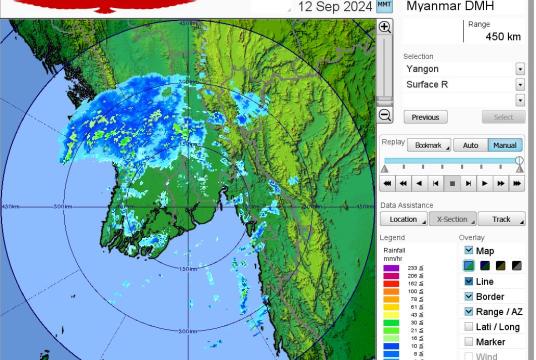Click the purple 233 mm/hr legend swatch

pos(391,268)
